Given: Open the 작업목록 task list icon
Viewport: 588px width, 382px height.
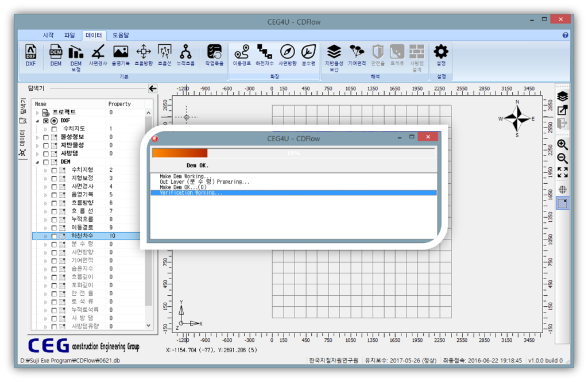Looking at the screenshot, I should [214, 55].
